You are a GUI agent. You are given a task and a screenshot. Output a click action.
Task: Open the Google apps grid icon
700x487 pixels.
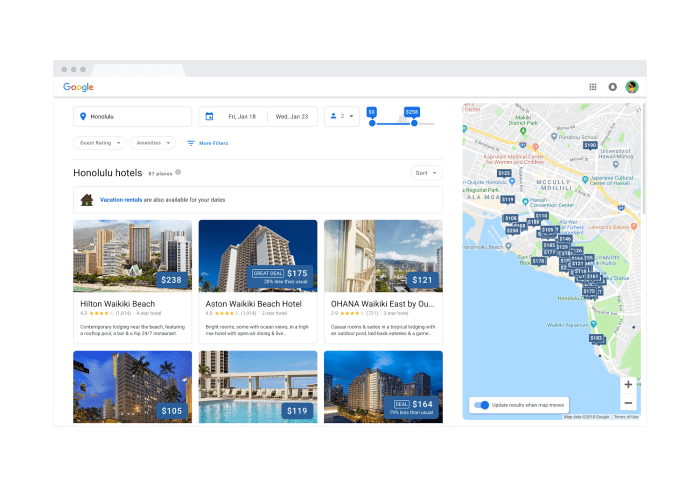[593, 87]
